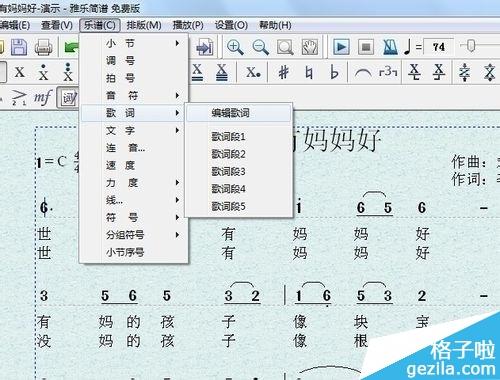This screenshot has height=380, width=500.
Task: Start playback with the Play button
Action: pos(341,47)
